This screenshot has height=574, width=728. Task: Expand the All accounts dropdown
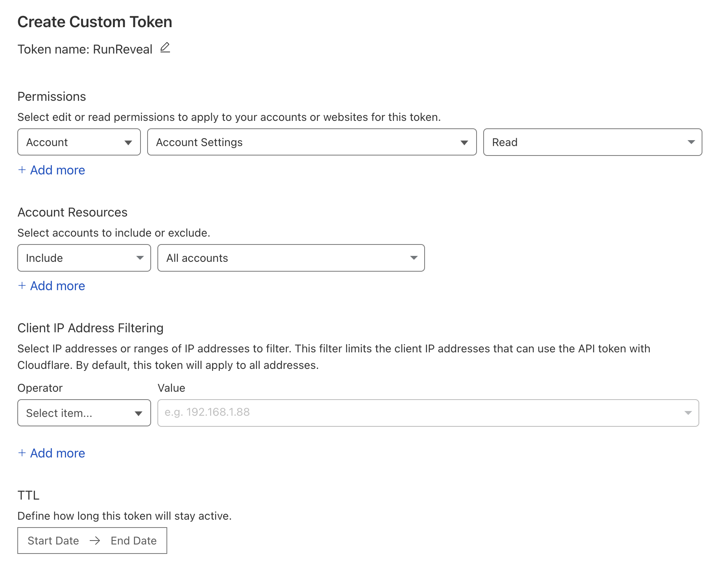click(291, 258)
